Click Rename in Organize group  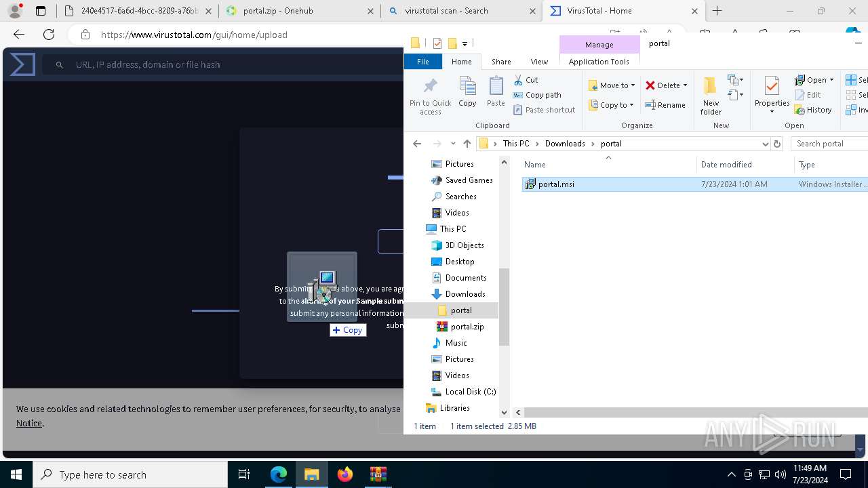665,105
